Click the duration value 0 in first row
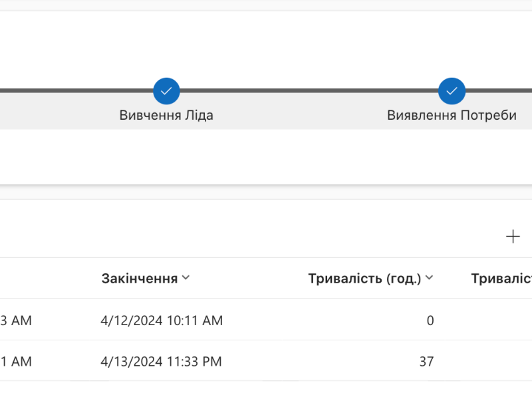This screenshot has height=399, width=532. point(430,321)
